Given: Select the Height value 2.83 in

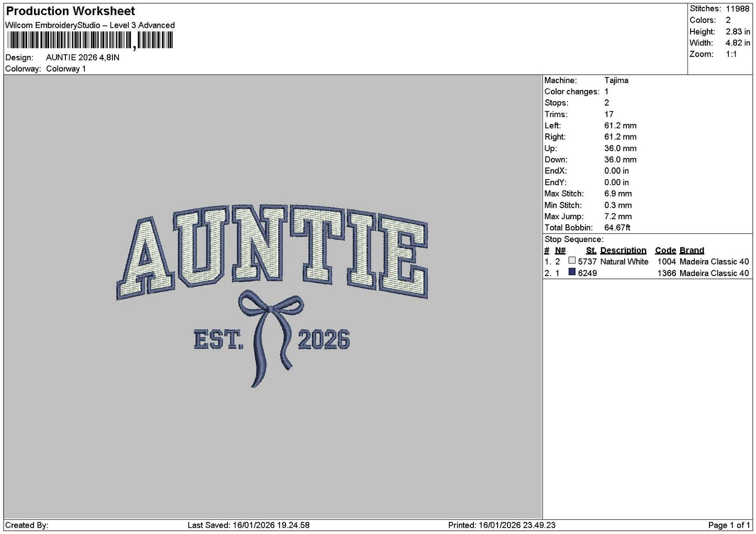Looking at the screenshot, I should 738,32.
